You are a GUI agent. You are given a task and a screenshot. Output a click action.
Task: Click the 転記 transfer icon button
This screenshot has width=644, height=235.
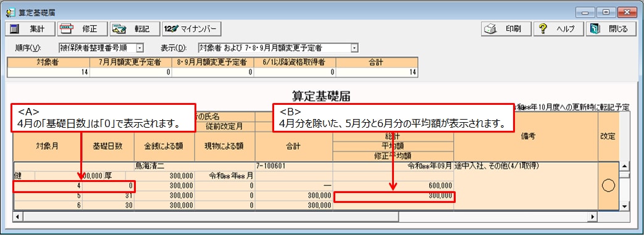click(x=135, y=29)
